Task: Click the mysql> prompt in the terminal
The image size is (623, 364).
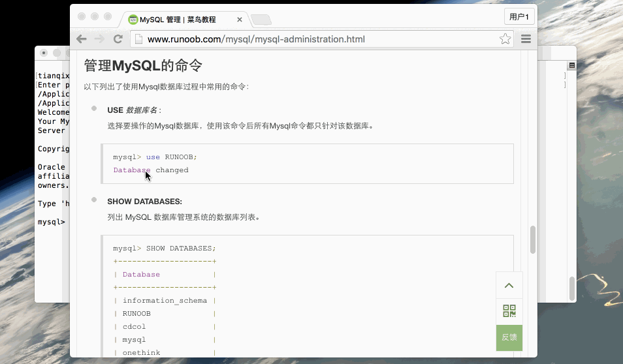Action: click(x=51, y=222)
